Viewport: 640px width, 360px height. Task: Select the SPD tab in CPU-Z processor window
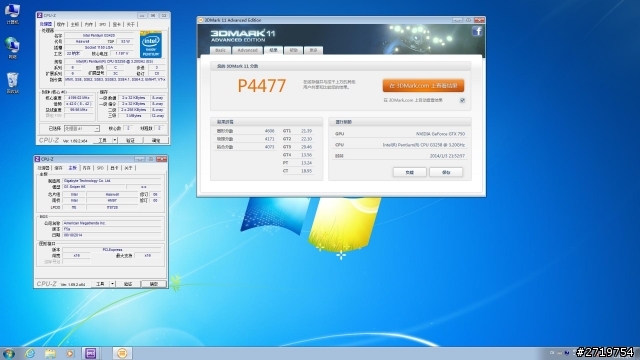102,24
